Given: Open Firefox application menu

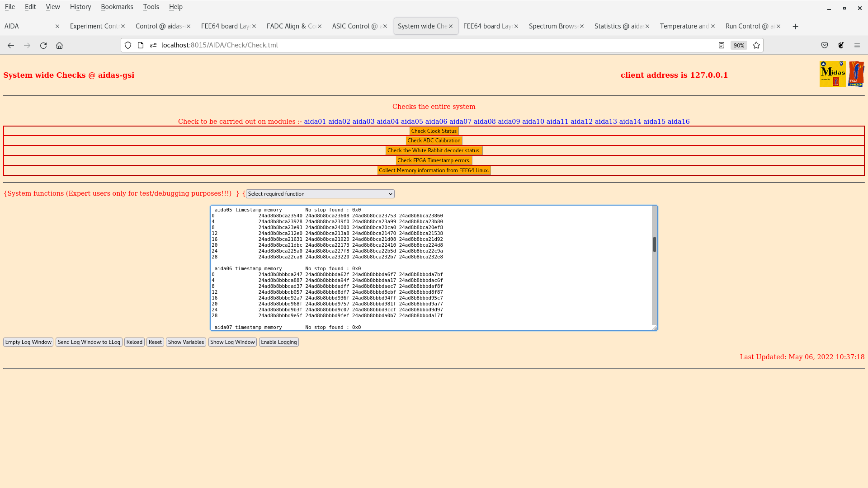Looking at the screenshot, I should [x=857, y=45].
